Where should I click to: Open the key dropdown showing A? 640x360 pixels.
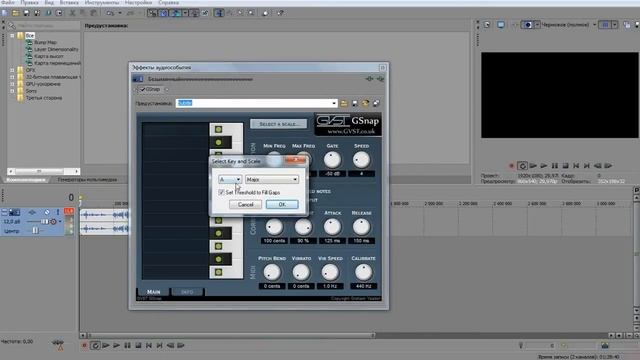coord(230,179)
